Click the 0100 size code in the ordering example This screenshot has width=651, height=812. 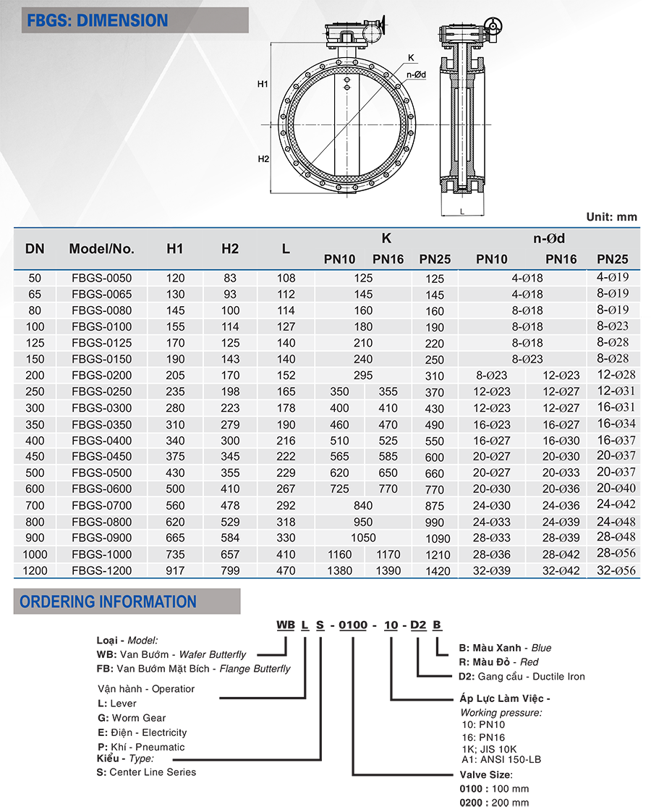(x=353, y=625)
